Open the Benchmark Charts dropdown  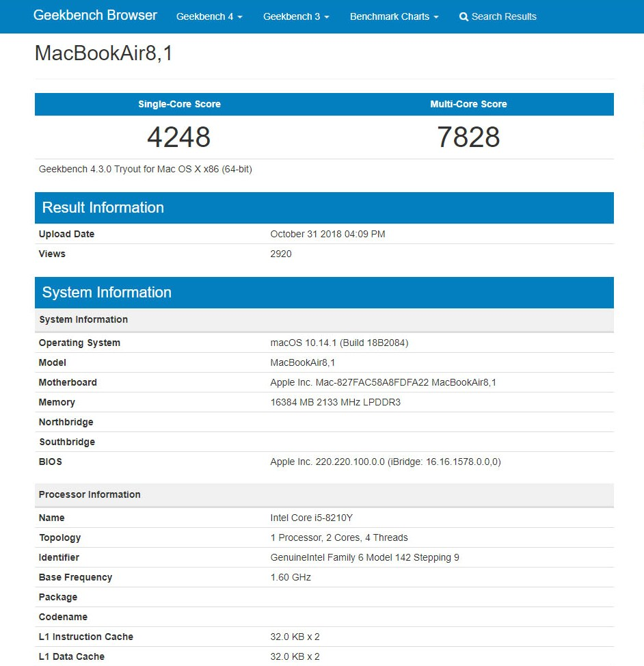[394, 16]
